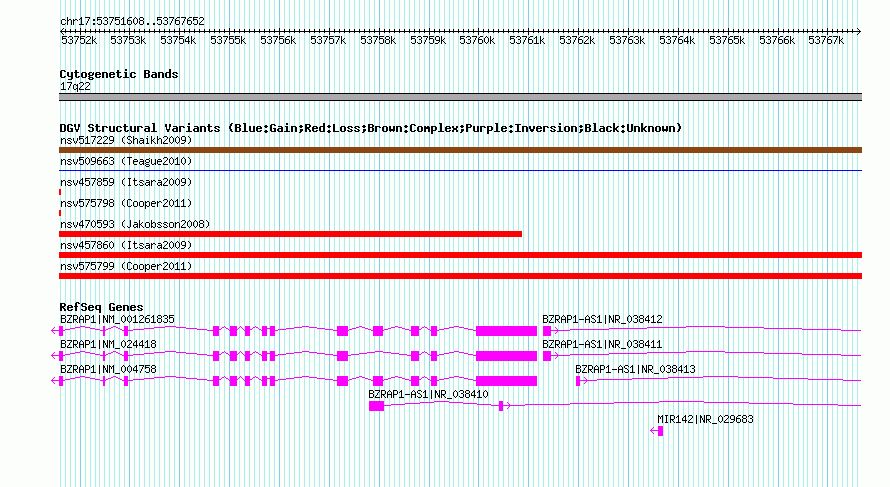Click the brown complex variant bar of nsv517229
Image resolution: width=890 pixels, height=487 pixels.
click(x=460, y=150)
